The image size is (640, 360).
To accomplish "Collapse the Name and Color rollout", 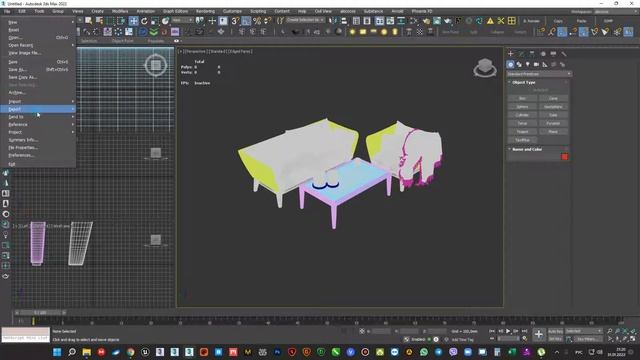I will (527, 149).
